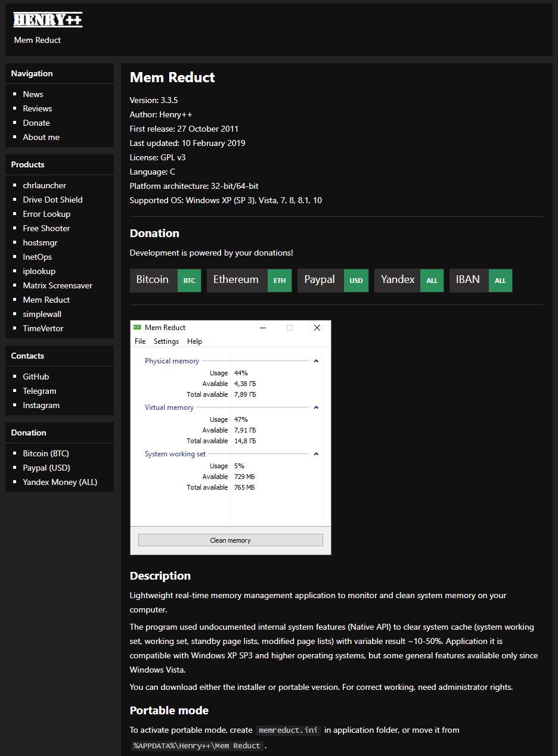Collapse the Physical memory group
558x756 pixels.
316,361
